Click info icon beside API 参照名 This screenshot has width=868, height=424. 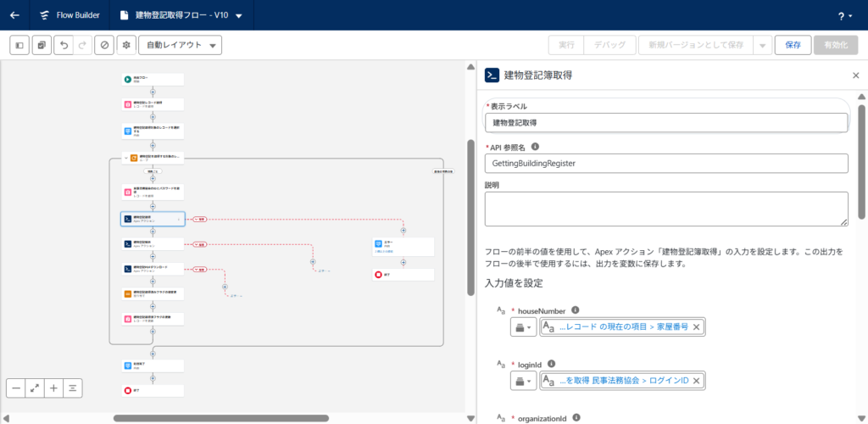pos(535,147)
